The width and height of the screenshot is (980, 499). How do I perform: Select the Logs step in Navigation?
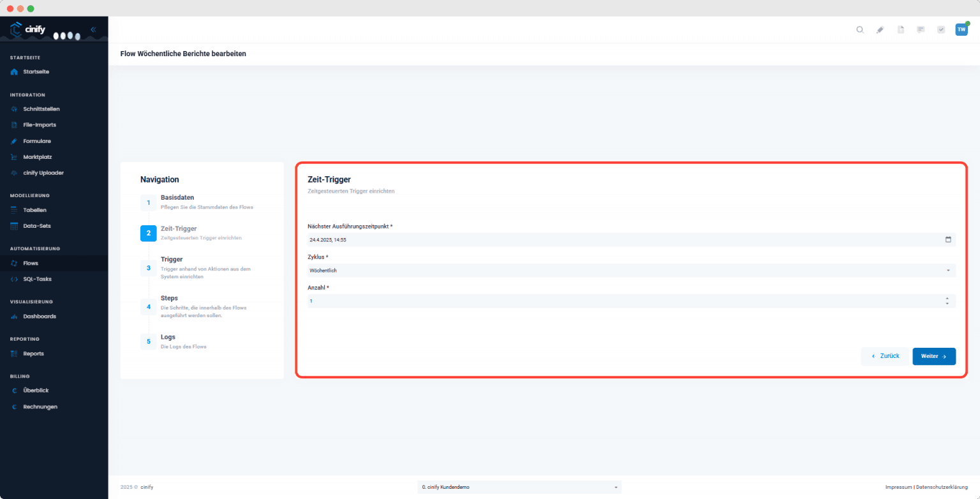(168, 337)
